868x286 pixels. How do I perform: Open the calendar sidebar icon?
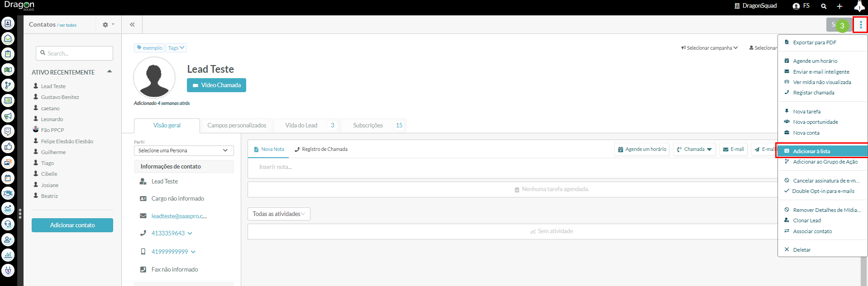[8, 178]
